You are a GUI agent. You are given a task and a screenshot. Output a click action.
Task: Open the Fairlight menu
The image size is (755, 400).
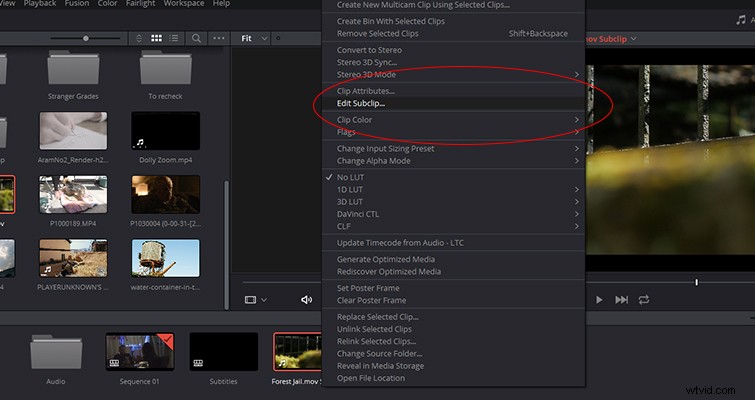[x=140, y=3]
